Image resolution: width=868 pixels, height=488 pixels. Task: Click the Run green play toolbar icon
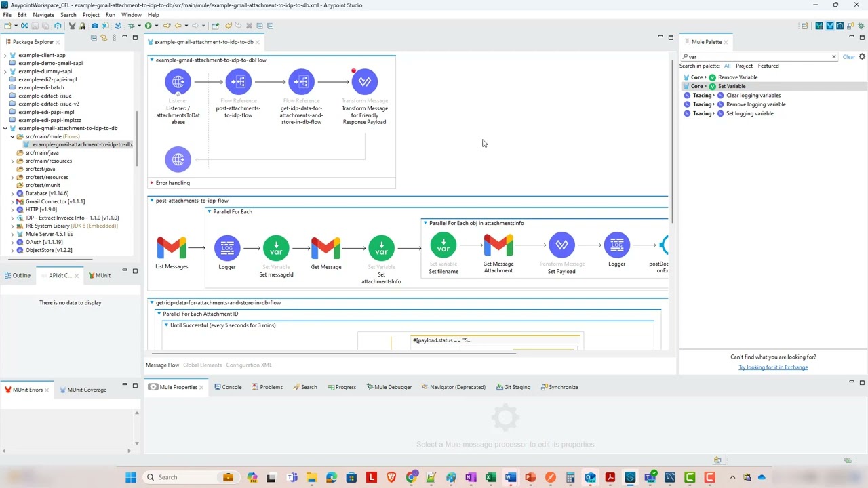[x=148, y=26]
